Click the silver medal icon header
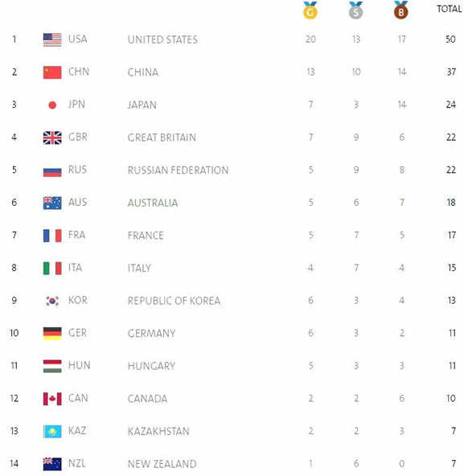This screenshot has height=476, width=464. pos(355,10)
